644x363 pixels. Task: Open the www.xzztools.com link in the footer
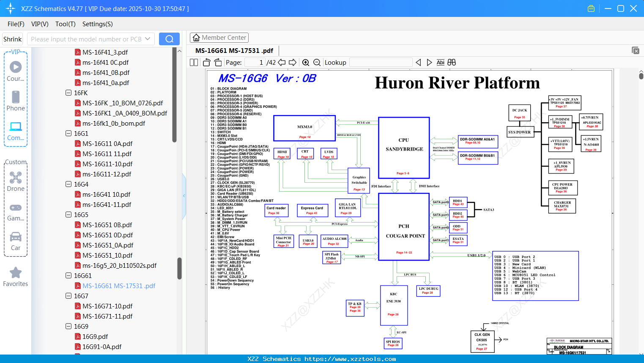tap(350, 359)
